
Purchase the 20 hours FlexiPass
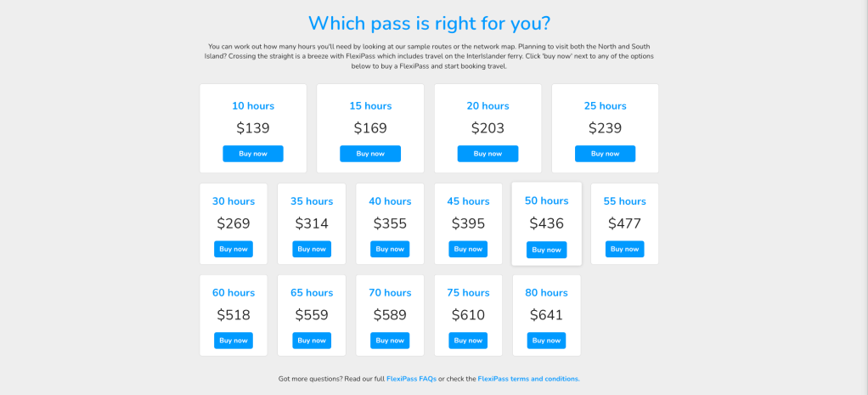[488, 154]
